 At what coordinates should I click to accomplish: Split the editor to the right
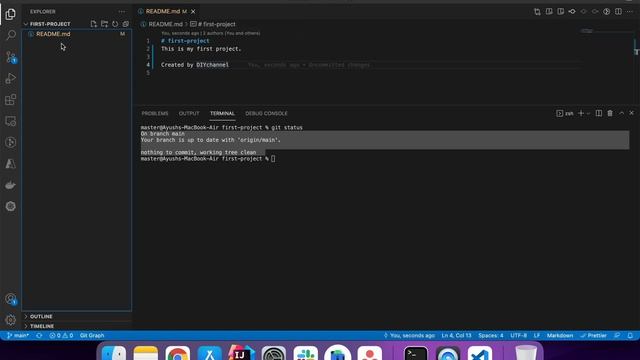pos(618,12)
